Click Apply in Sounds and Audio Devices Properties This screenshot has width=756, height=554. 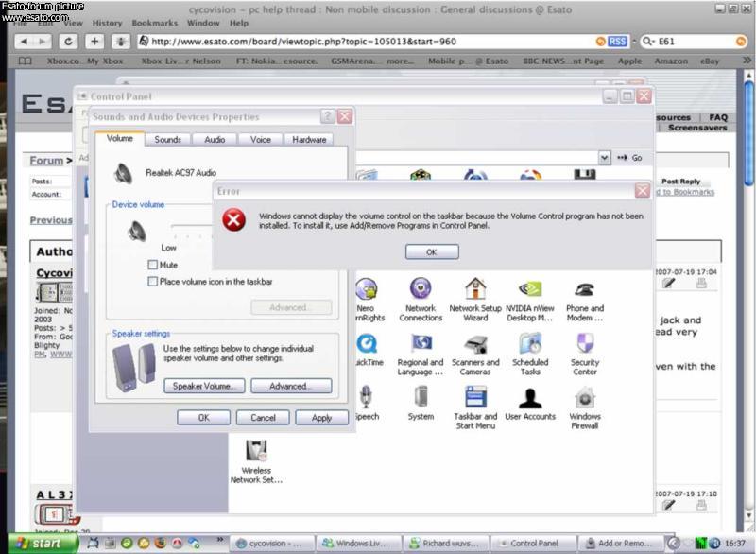tap(321, 418)
